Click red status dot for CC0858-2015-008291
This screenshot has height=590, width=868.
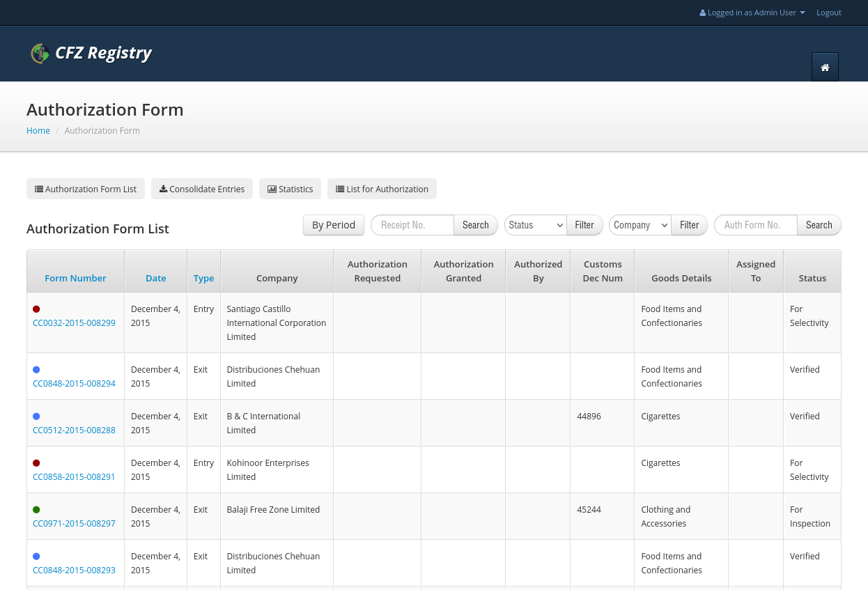pyautogui.click(x=36, y=463)
